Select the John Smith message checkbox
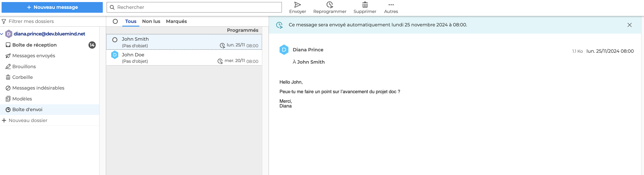Image resolution: width=644 pixels, height=175 pixels. [x=115, y=40]
